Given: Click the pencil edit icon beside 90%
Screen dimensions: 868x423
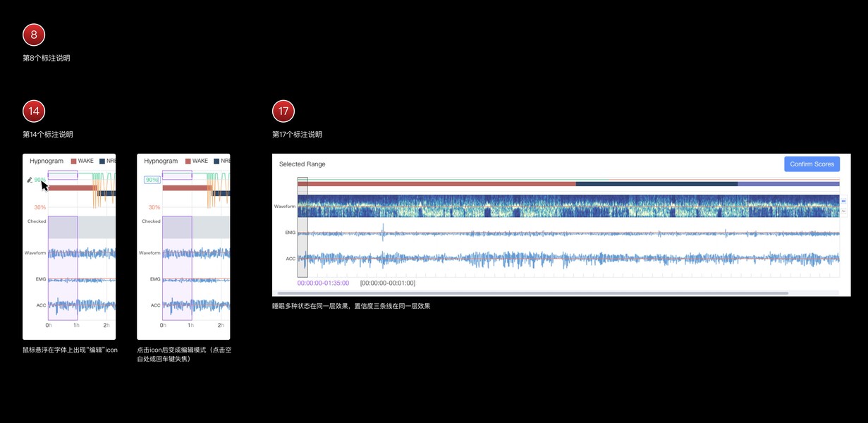Looking at the screenshot, I should (x=30, y=180).
